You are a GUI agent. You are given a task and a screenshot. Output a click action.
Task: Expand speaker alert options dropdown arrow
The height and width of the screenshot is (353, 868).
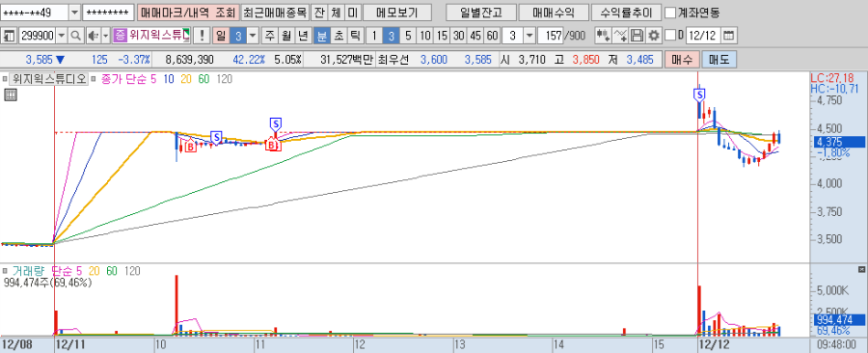[x=106, y=36]
